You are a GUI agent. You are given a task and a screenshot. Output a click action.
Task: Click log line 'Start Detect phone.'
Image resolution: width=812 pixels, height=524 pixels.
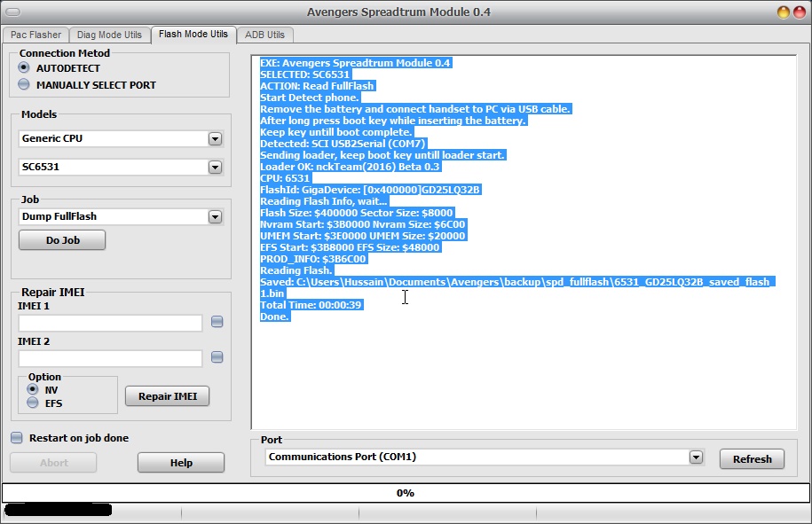[310, 98]
